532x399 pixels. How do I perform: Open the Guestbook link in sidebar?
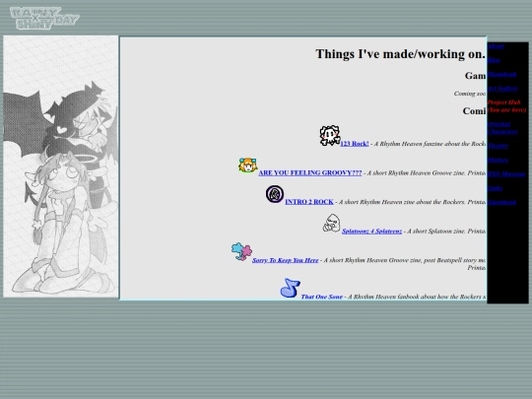[501, 202]
